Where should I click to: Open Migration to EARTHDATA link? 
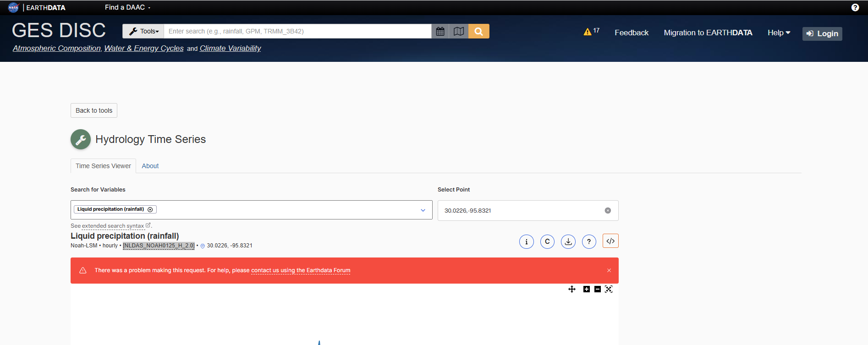(x=708, y=33)
